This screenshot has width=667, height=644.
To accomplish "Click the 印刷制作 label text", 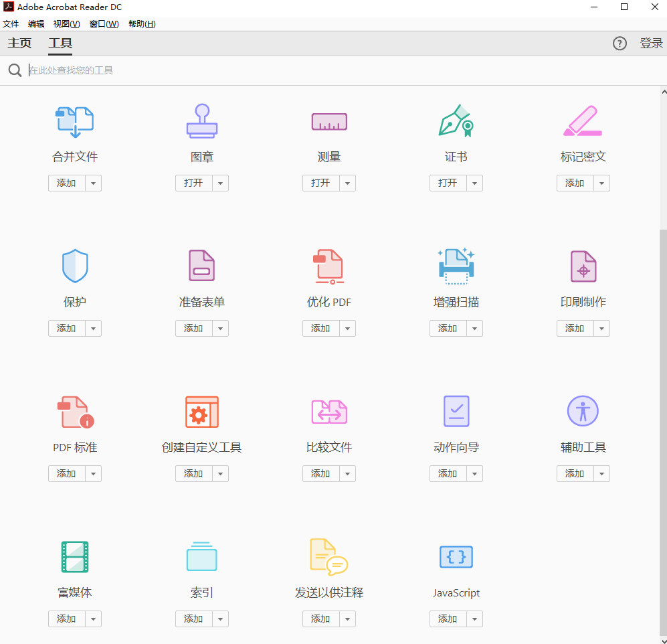I will coord(583,302).
